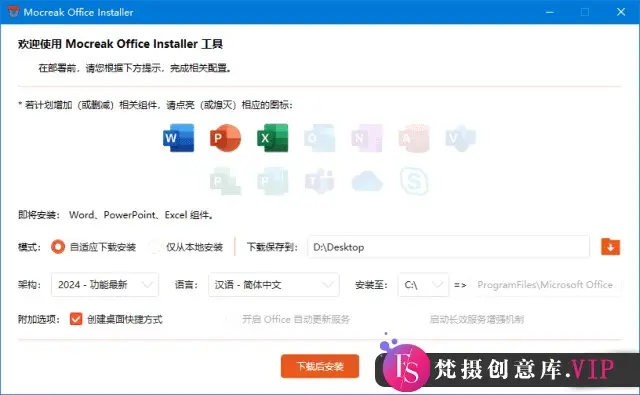Image resolution: width=640 pixels, height=395 pixels.
Task: Open the 架构 dropdown showing 2024 - 功能最新
Action: pyautogui.click(x=105, y=284)
